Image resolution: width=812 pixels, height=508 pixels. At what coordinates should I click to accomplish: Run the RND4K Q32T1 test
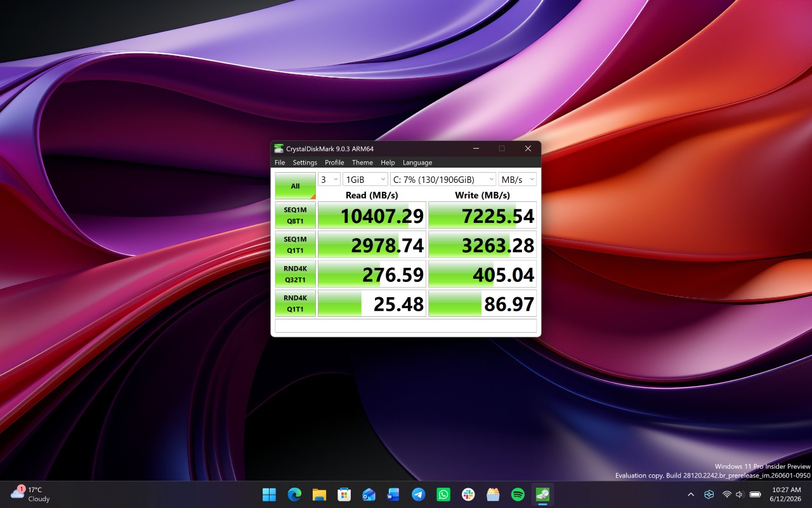pos(295,274)
